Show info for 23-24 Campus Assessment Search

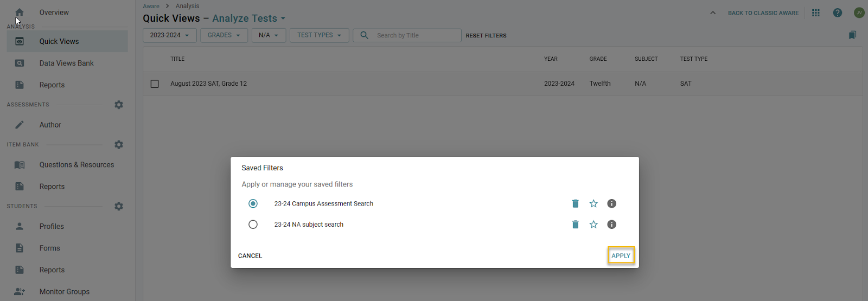point(611,204)
